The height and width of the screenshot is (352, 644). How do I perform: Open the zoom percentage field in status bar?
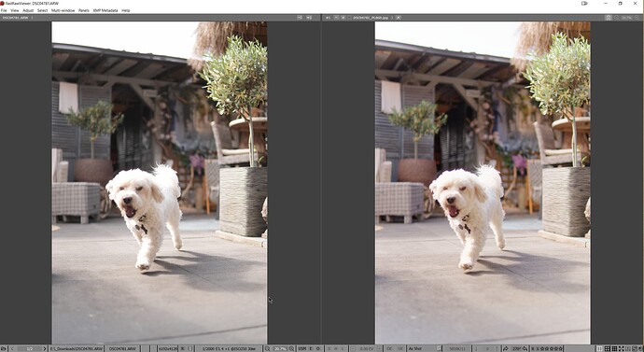[x=279, y=348]
